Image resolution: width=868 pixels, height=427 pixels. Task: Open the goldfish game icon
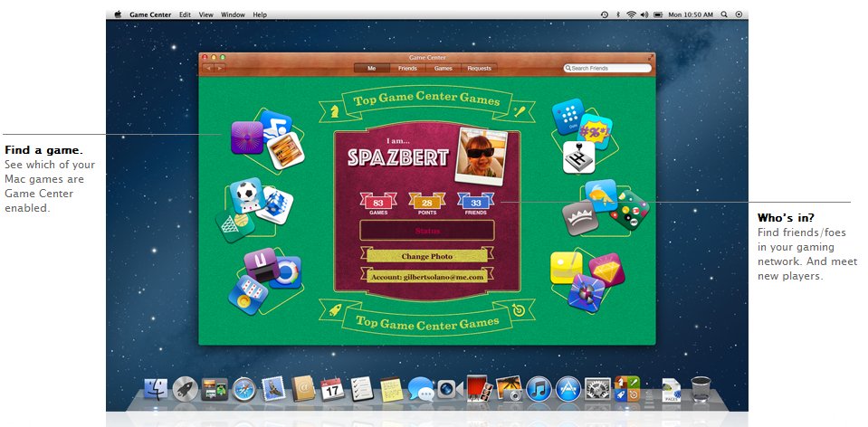[x=601, y=195]
